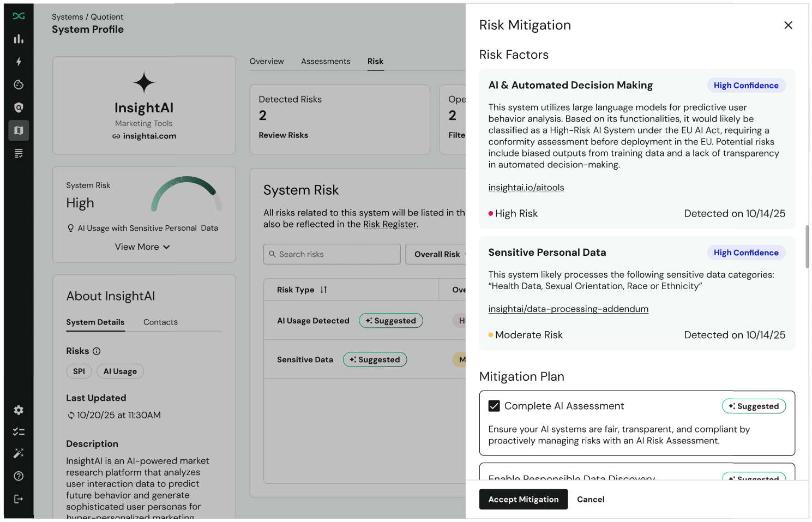The width and height of the screenshot is (812, 522).
Task: Switch to the Contacts tab
Action: 160,322
